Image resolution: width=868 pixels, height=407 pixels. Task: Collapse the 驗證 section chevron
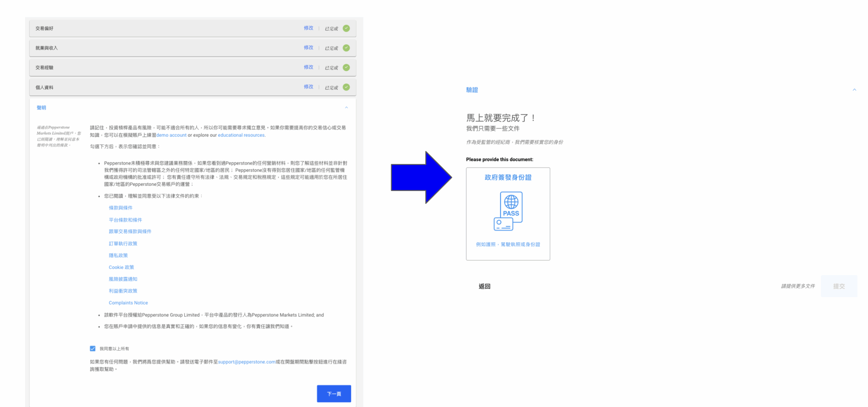[x=854, y=90]
